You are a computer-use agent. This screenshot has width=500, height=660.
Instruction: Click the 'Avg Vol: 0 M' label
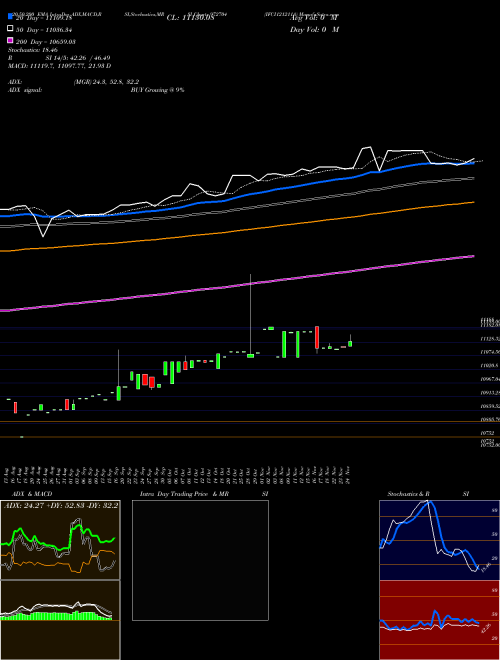coord(314,18)
